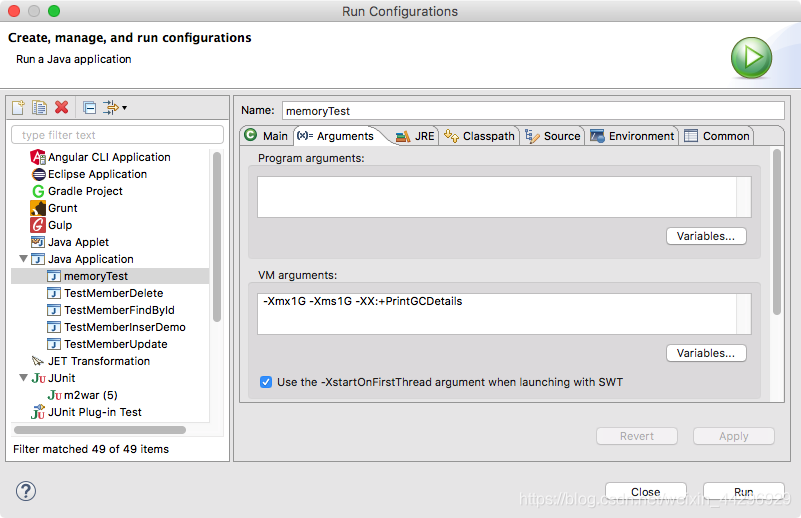Switch to the Main tab
The height and width of the screenshot is (518, 801).
click(x=266, y=136)
